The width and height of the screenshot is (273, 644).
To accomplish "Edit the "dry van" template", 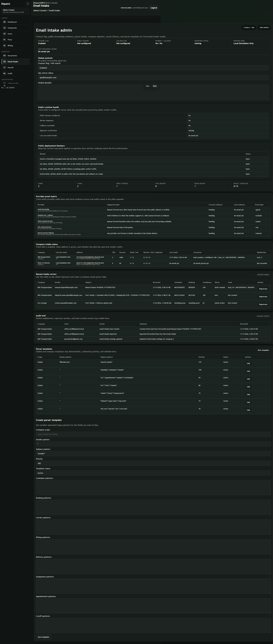I will [248, 410].
